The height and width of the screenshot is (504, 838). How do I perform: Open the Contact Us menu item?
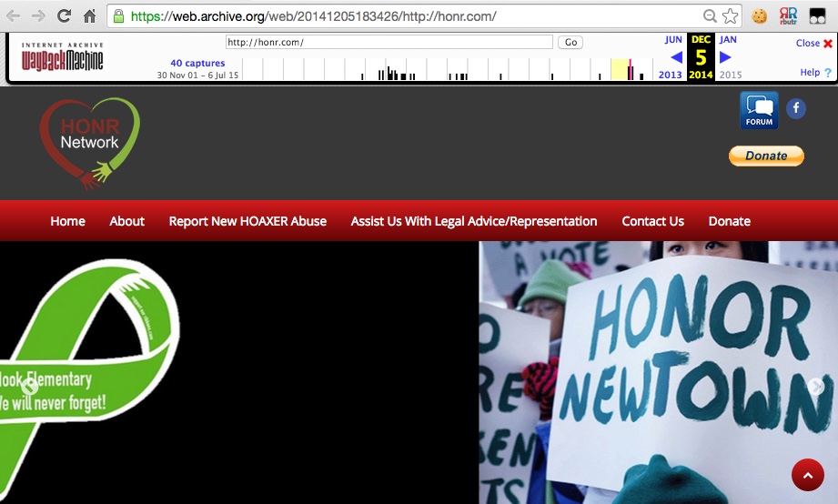click(x=653, y=221)
